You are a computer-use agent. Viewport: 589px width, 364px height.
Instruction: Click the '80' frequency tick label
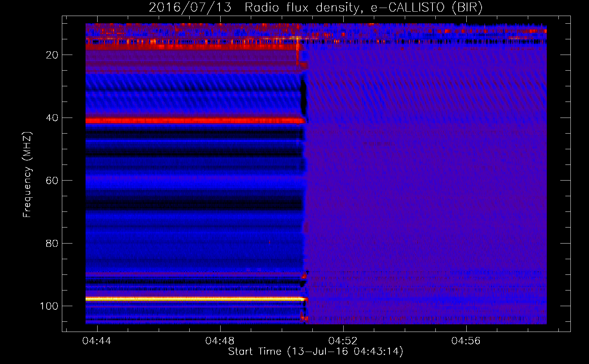pyautogui.click(x=52, y=243)
